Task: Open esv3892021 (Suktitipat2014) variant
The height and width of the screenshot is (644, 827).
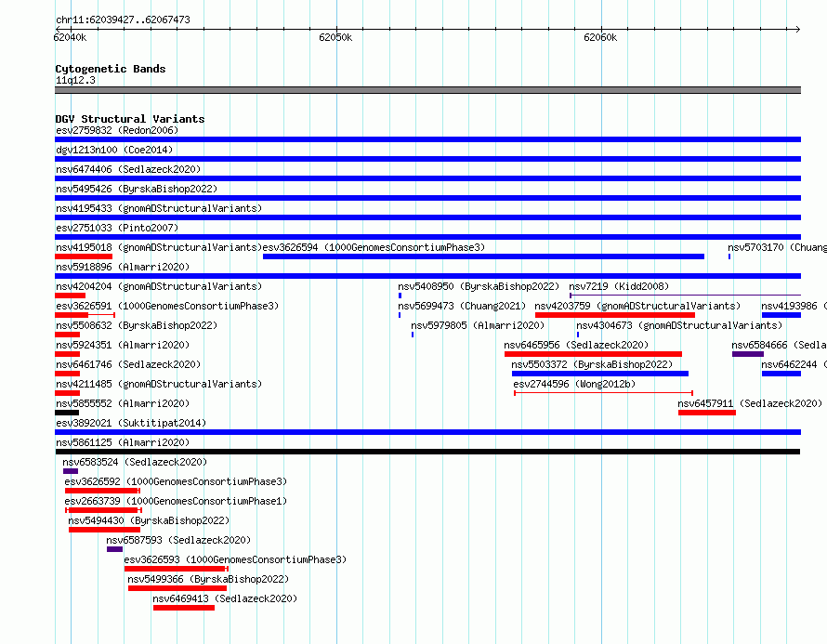Action: (131, 423)
